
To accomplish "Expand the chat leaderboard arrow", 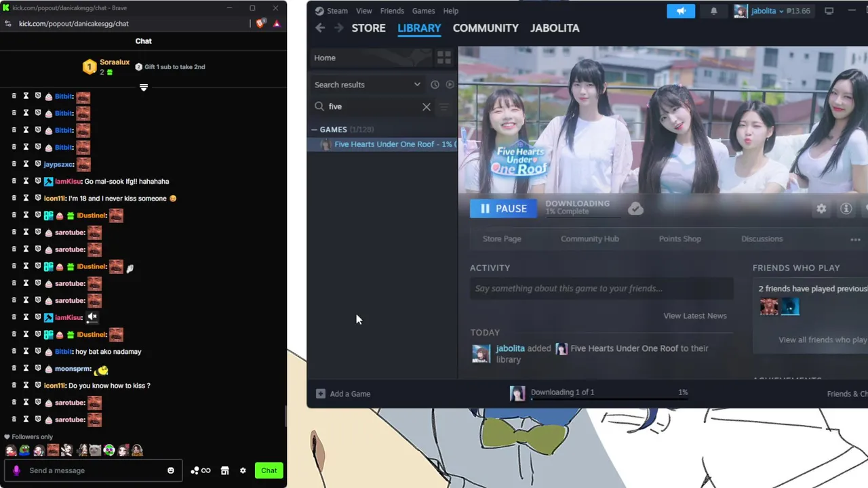I will point(143,87).
